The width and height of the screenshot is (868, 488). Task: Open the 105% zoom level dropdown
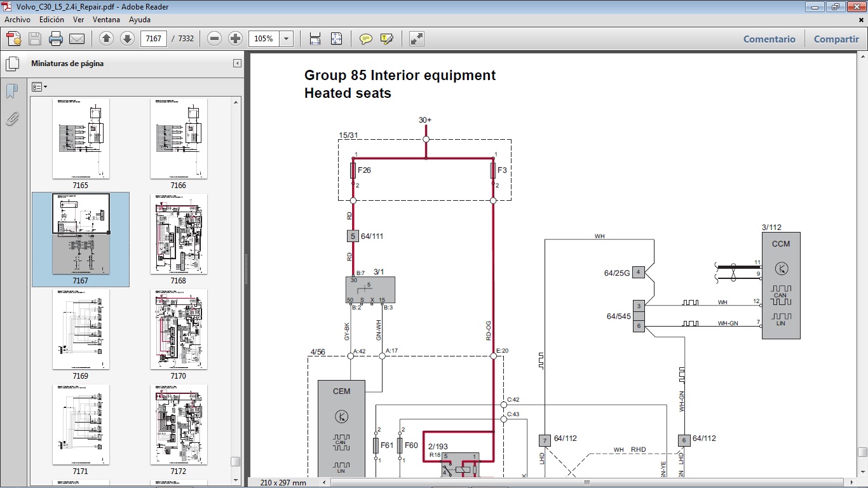pyautogui.click(x=286, y=38)
